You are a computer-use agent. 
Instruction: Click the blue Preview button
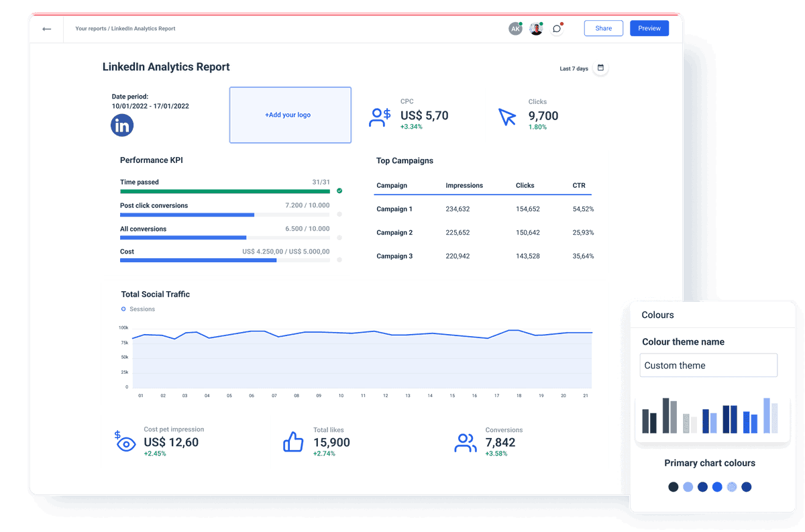(649, 28)
